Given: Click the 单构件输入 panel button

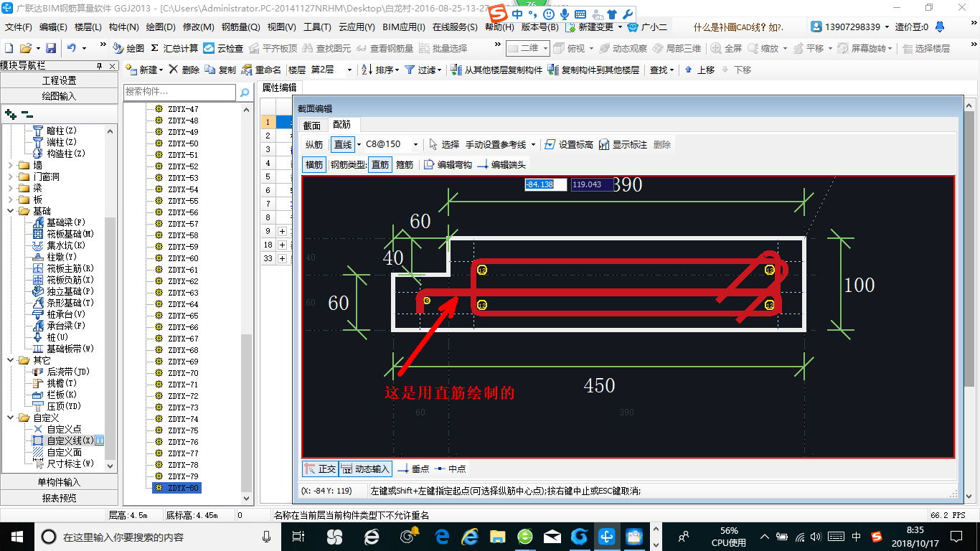Looking at the screenshot, I should (59, 482).
